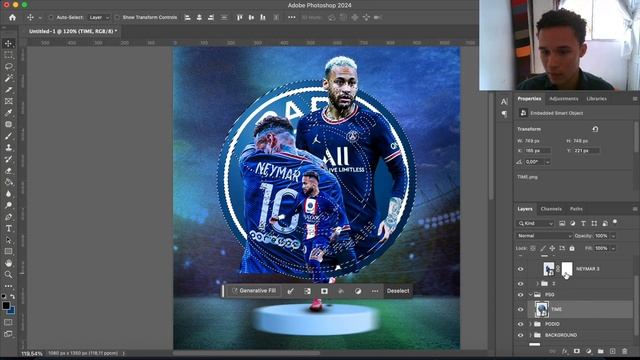This screenshot has width=640, height=360.
Task: Filter layers by type layers icon
Action: 583,223
